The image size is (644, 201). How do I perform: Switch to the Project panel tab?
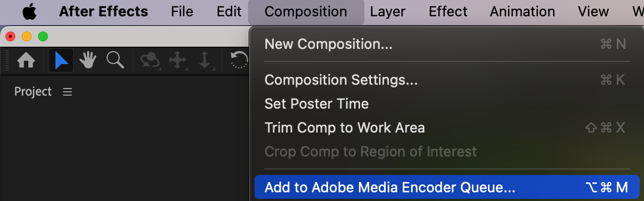coord(33,91)
